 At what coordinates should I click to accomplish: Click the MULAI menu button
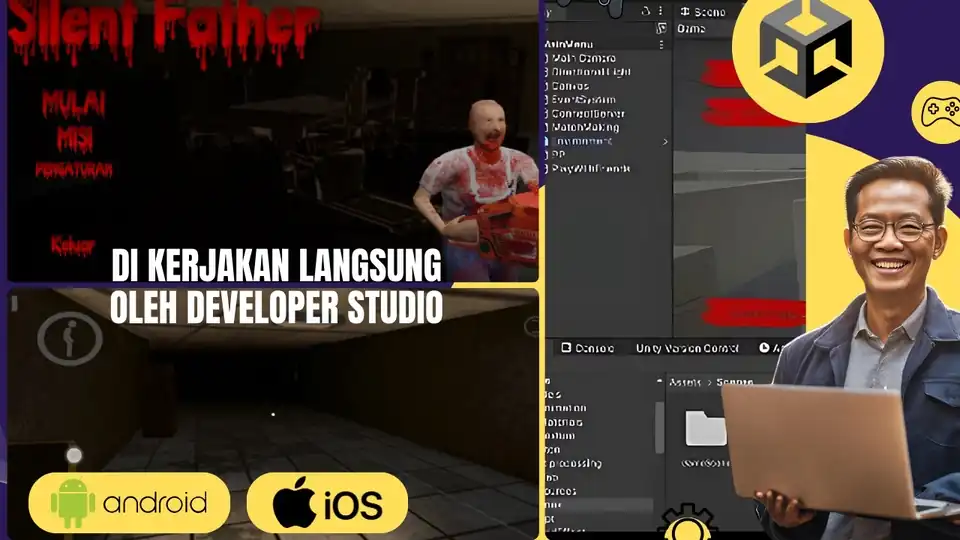point(74,104)
